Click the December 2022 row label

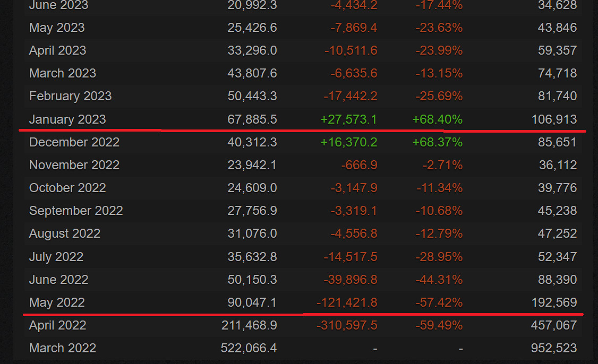point(74,142)
